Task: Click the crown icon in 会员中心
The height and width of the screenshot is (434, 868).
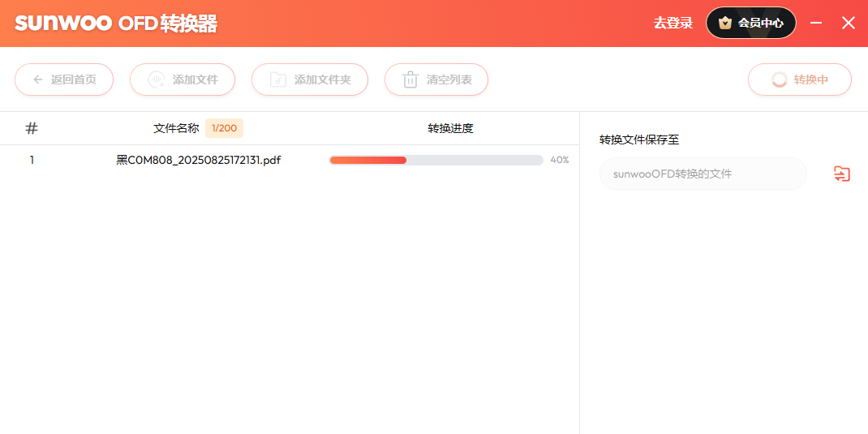Action: tap(725, 23)
